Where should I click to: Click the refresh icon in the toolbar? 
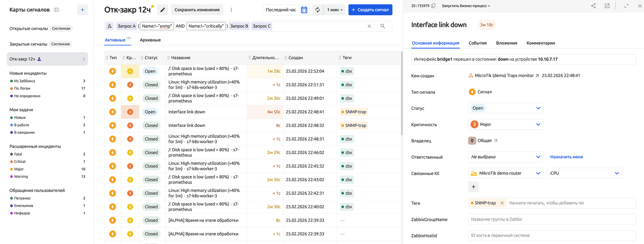click(317, 10)
